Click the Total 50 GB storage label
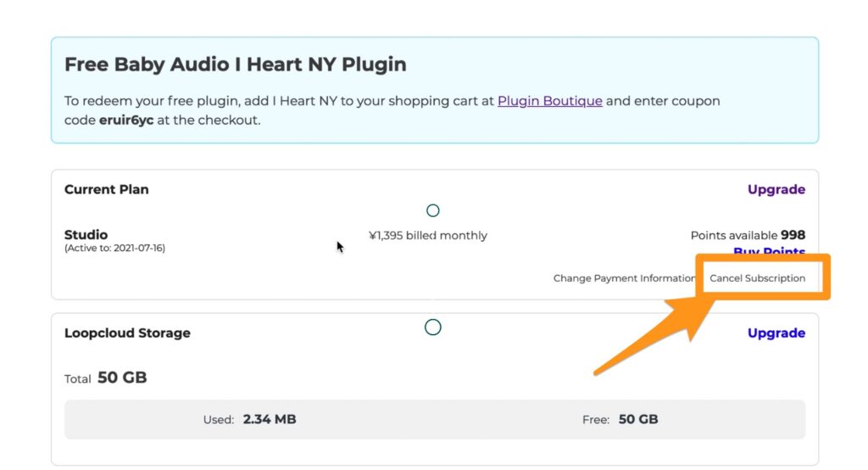Image resolution: width=868 pixels, height=470 pixels. click(105, 378)
